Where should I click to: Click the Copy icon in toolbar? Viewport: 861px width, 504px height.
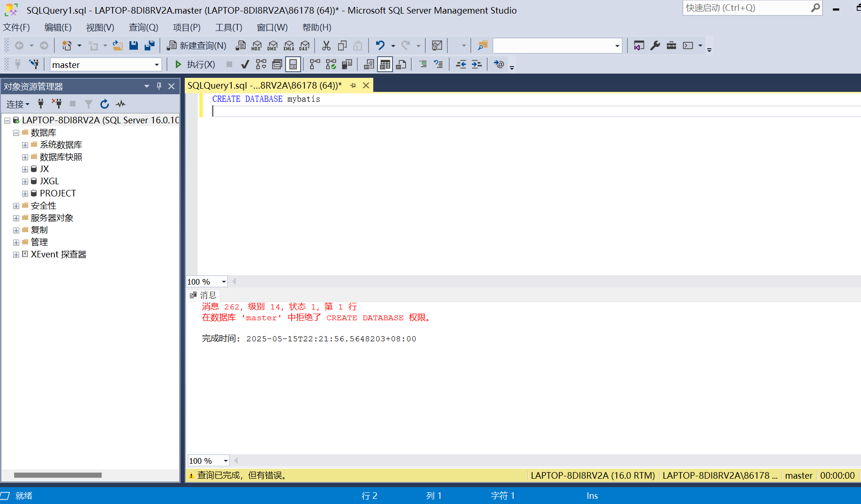point(342,45)
